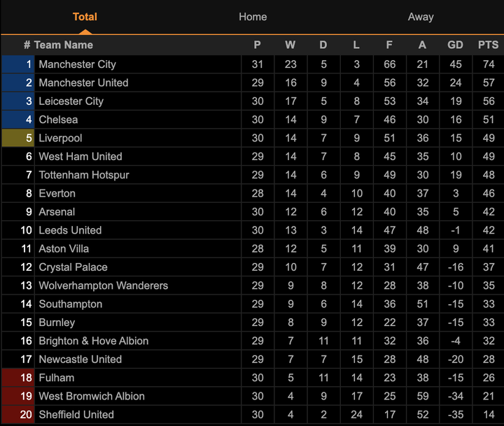
Task: Sort table by PTS column header
Action: click(488, 45)
